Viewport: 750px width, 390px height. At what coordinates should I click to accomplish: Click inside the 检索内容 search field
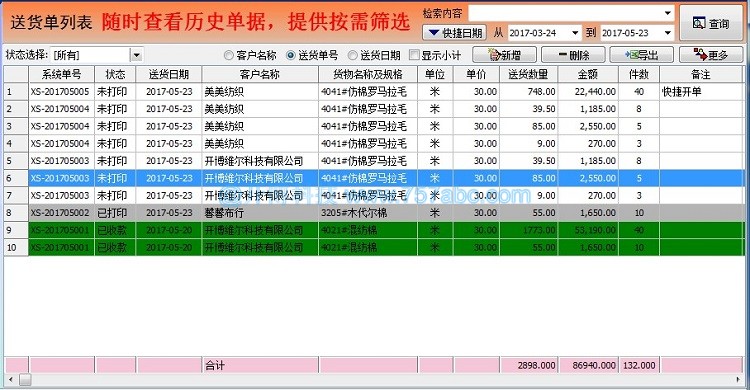click(x=564, y=13)
